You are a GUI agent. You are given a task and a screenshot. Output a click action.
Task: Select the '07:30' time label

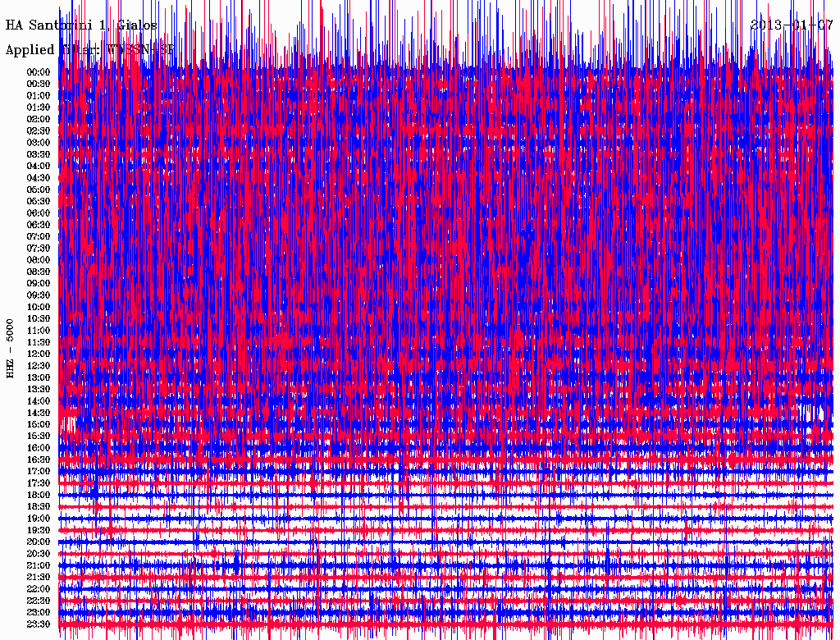point(39,249)
